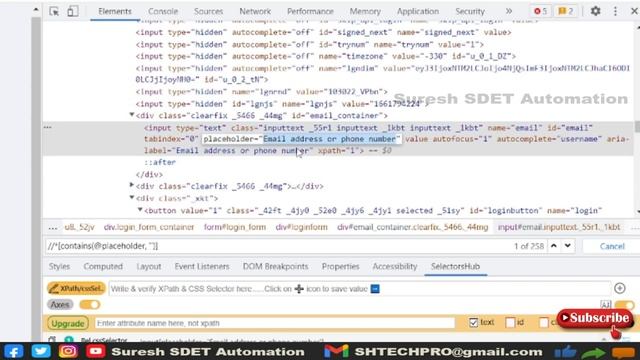Go to next search result arrow
Image resolution: width=640 pixels, height=360 pixels.
(568, 246)
